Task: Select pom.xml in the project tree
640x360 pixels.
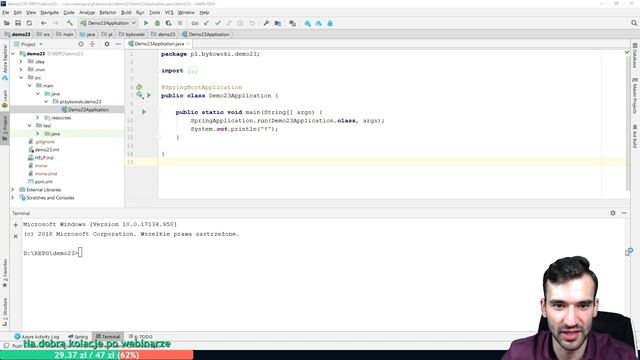Action: (x=43, y=182)
